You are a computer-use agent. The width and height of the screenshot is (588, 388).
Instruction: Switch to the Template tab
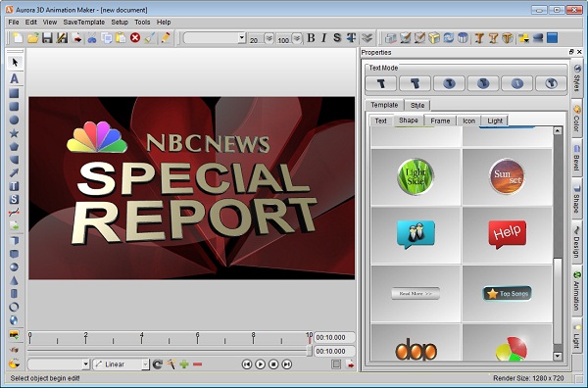coord(384,105)
